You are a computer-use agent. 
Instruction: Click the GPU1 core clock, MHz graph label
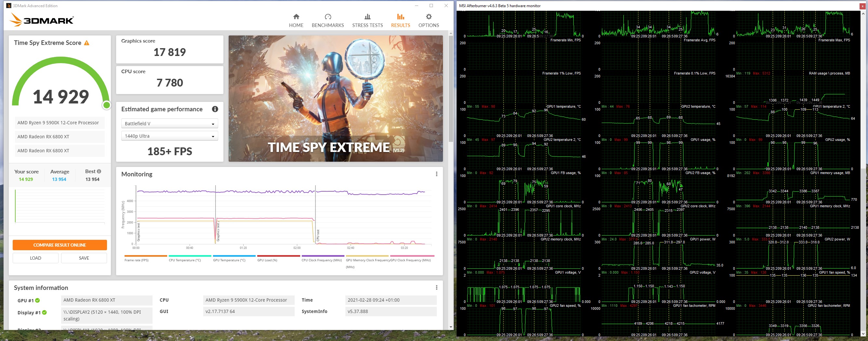coord(563,206)
